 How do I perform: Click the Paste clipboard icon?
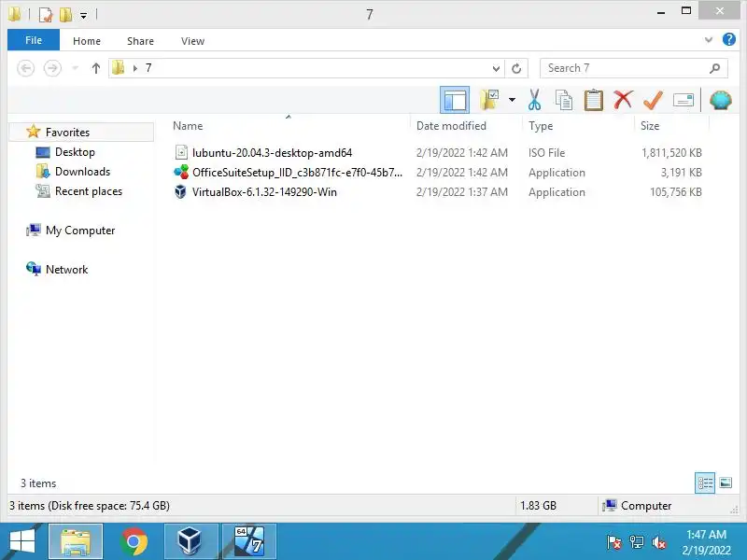(x=594, y=100)
